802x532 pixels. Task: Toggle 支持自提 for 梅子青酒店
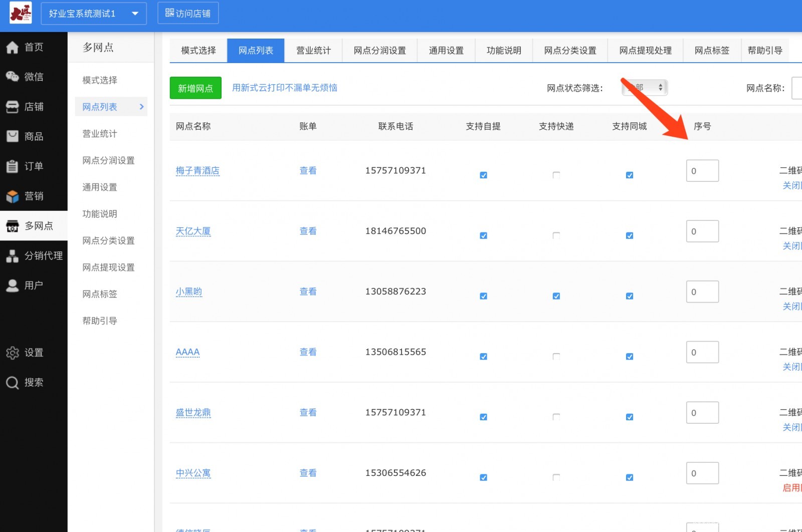click(x=483, y=175)
